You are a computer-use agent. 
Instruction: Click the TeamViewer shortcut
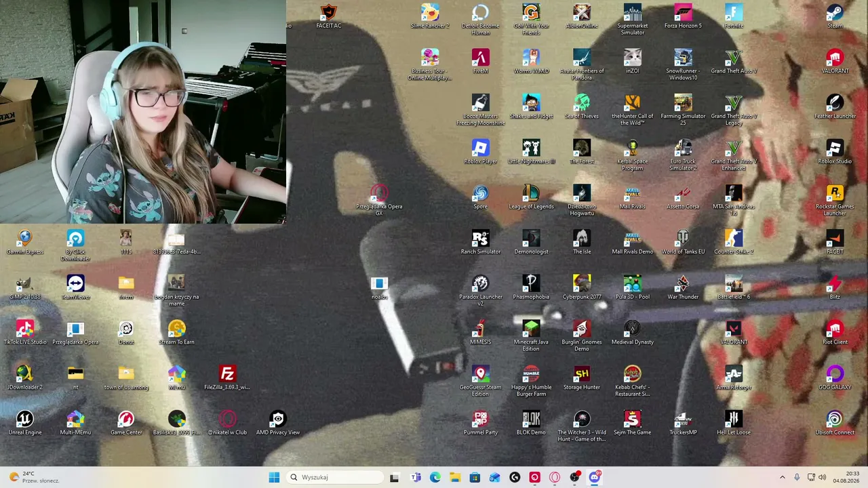click(x=75, y=288)
